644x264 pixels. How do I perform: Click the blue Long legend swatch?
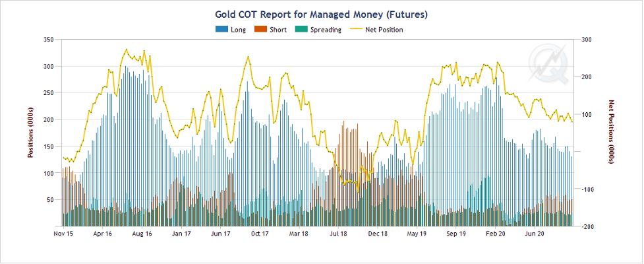pyautogui.click(x=221, y=30)
